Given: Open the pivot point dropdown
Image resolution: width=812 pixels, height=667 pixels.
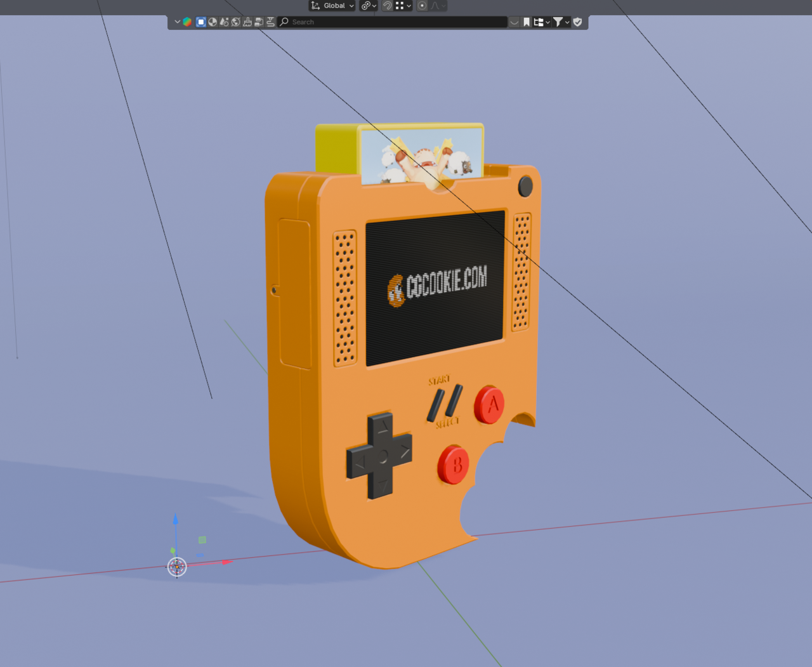Looking at the screenshot, I should coord(369,6).
